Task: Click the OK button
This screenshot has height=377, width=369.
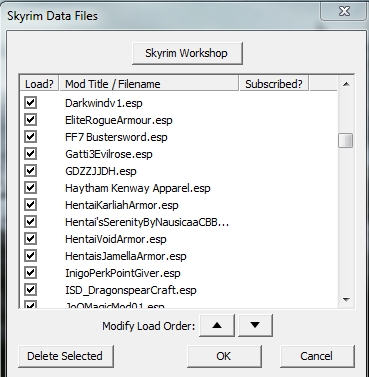Action: [224, 356]
